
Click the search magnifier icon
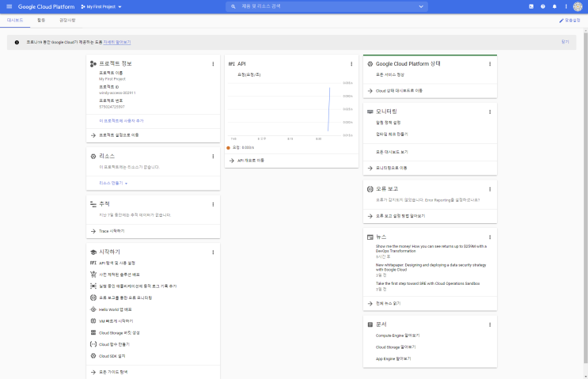(233, 6)
